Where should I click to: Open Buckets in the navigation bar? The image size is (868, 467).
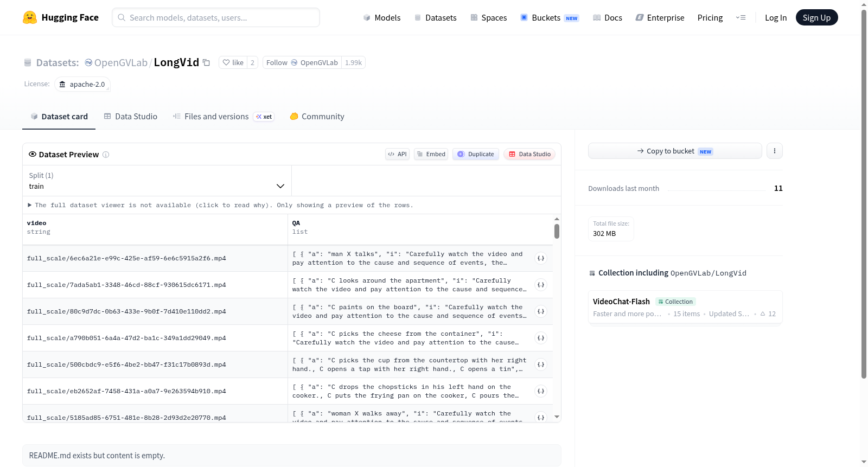[550, 17]
